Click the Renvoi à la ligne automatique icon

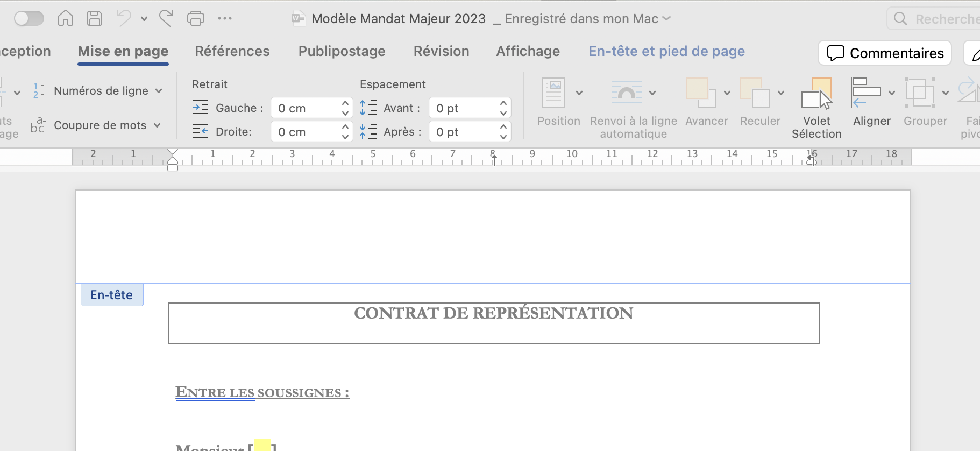(x=627, y=93)
